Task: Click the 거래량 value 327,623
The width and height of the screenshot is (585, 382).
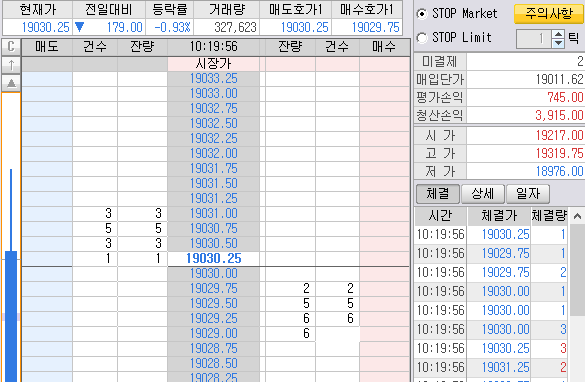Action: [235, 27]
